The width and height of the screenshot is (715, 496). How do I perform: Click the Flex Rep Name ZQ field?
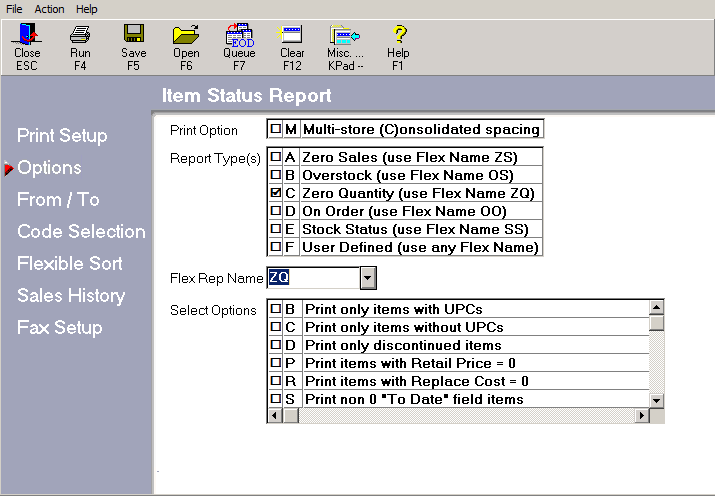313,278
